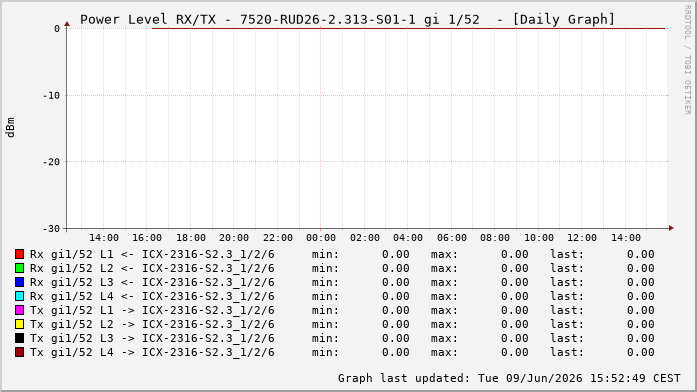
Task: Click the 16:00 x-axis time label
Action: (147, 238)
